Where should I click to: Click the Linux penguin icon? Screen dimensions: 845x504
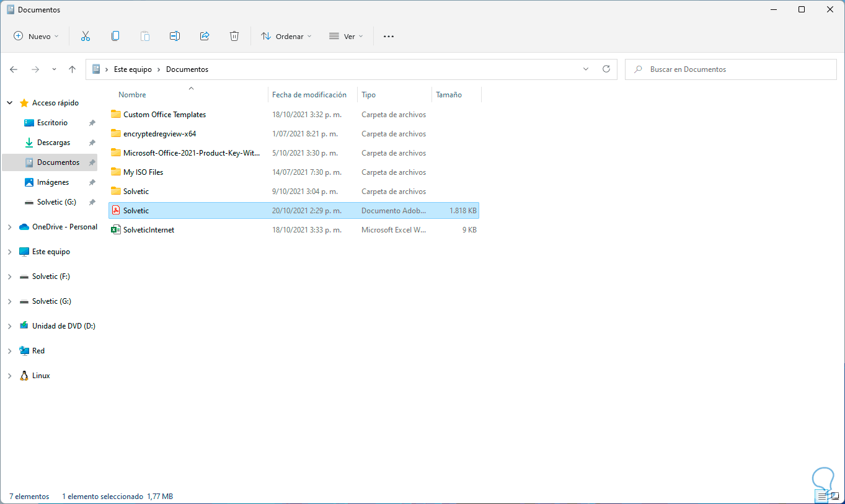pyautogui.click(x=24, y=376)
